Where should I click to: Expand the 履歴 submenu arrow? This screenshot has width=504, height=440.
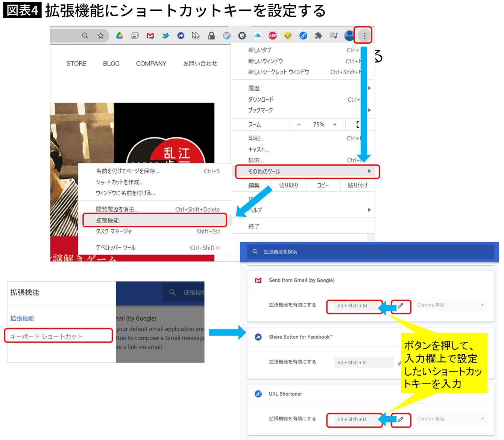pos(369,88)
